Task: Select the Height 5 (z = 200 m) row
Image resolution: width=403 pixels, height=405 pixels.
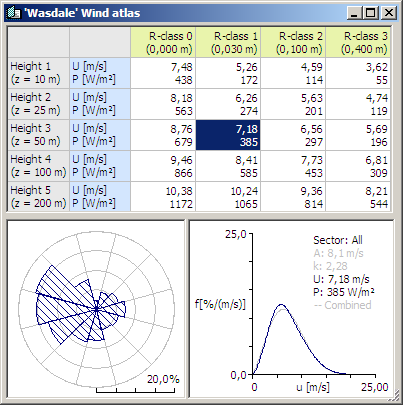Action: [x=39, y=197]
